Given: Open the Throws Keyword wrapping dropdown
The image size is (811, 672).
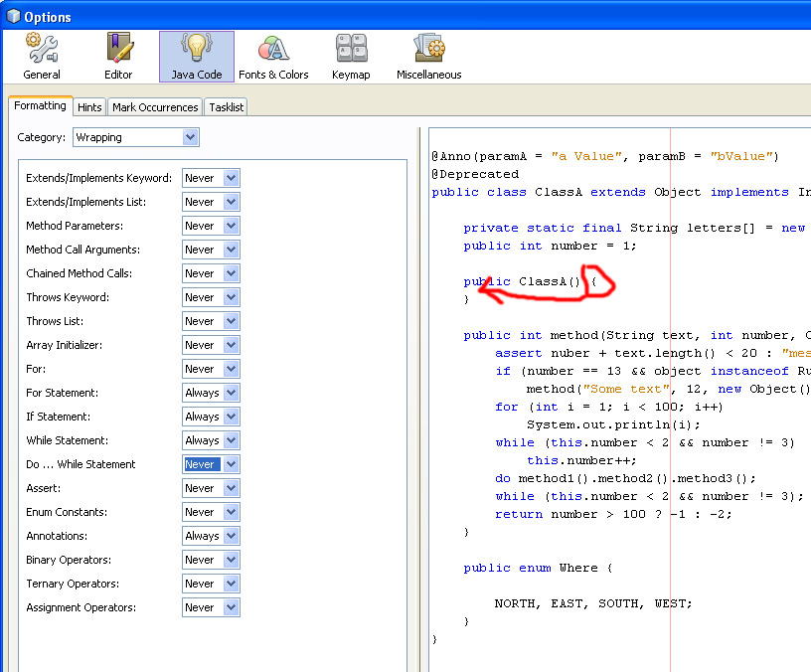Looking at the screenshot, I should (x=211, y=297).
